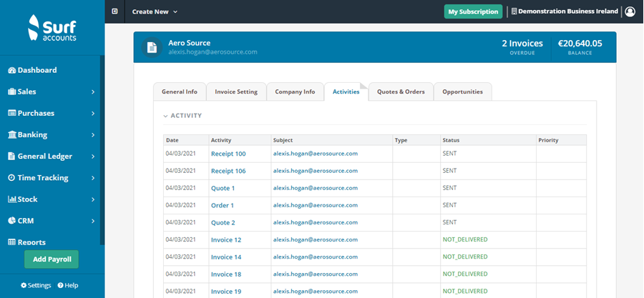Click the Time Tracking clock icon
This screenshot has height=298, width=644.
click(11, 178)
